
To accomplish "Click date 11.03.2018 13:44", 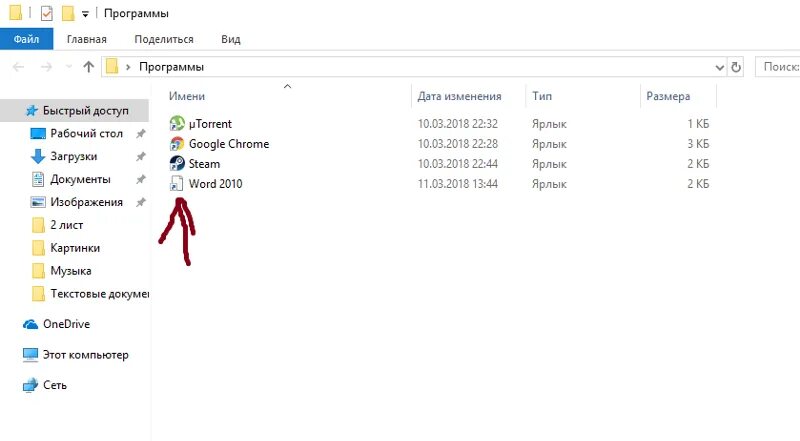I will pyautogui.click(x=458, y=184).
